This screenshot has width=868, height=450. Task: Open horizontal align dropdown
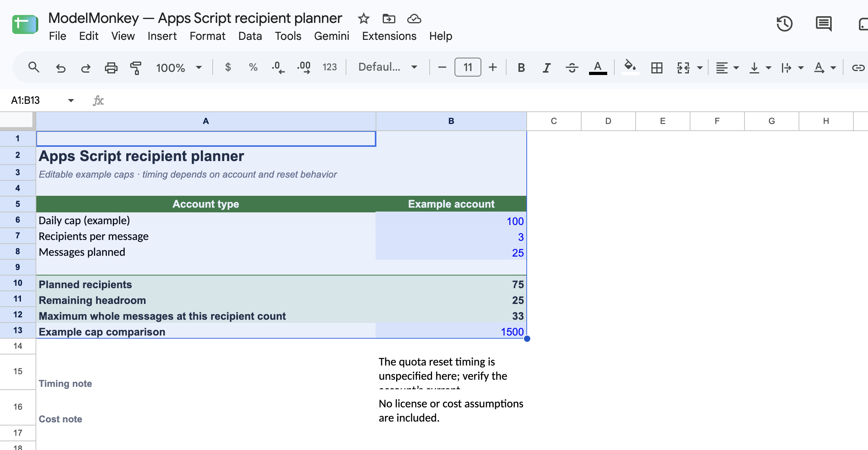click(727, 68)
